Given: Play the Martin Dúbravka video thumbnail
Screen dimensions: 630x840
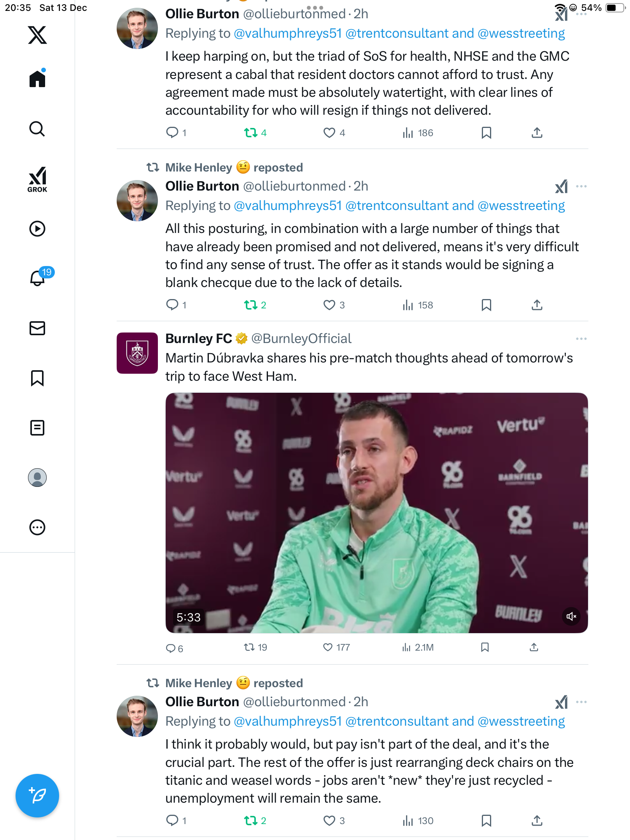Looking at the screenshot, I should [x=376, y=513].
